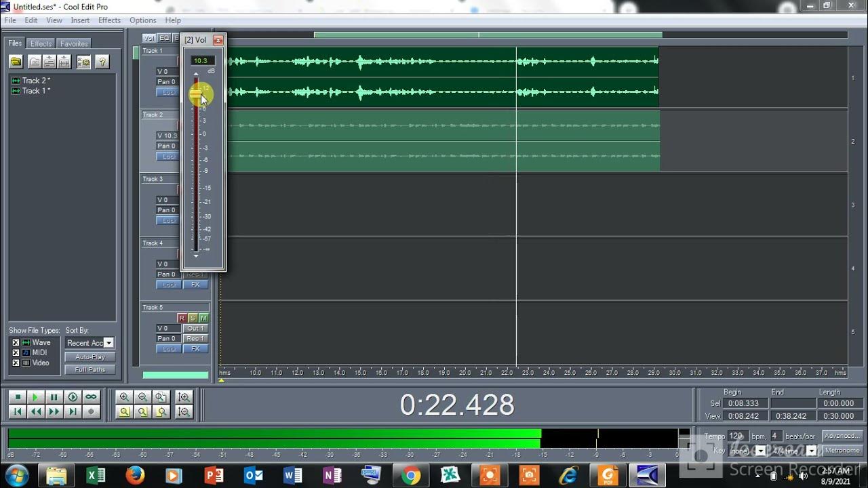
Task: Solo Track 5 with the S button
Action: point(193,318)
